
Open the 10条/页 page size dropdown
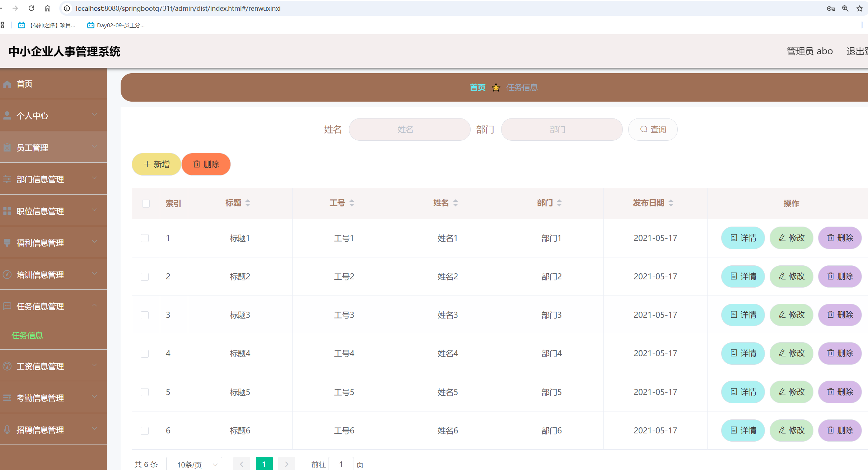click(194, 464)
